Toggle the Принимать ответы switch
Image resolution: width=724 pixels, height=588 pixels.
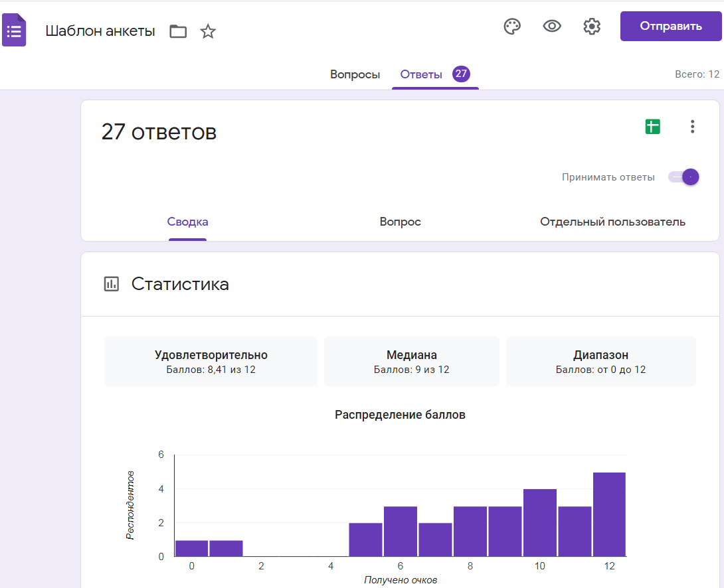coord(684,177)
